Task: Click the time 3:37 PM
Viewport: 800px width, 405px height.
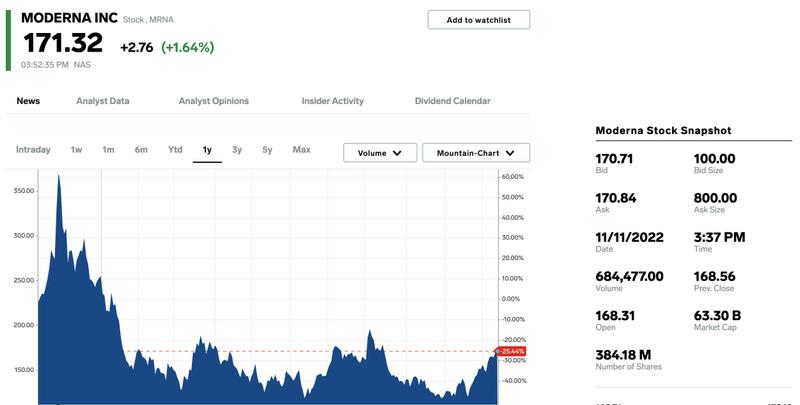Action: click(x=719, y=237)
